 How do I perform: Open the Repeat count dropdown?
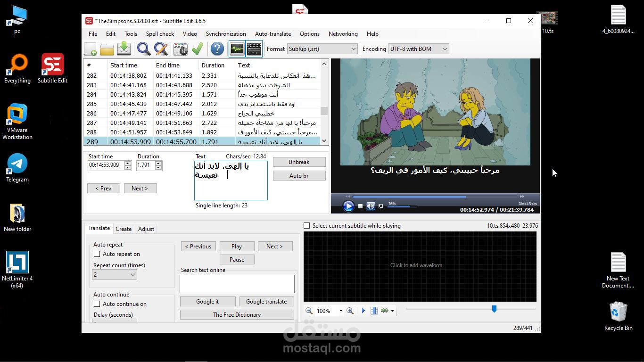tap(115, 275)
